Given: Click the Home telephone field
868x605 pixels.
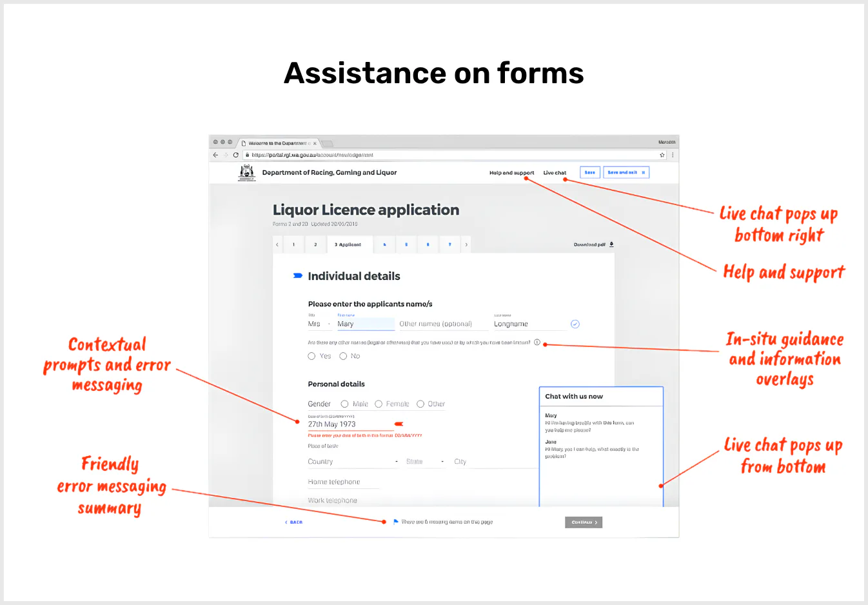Looking at the screenshot, I should click(343, 482).
